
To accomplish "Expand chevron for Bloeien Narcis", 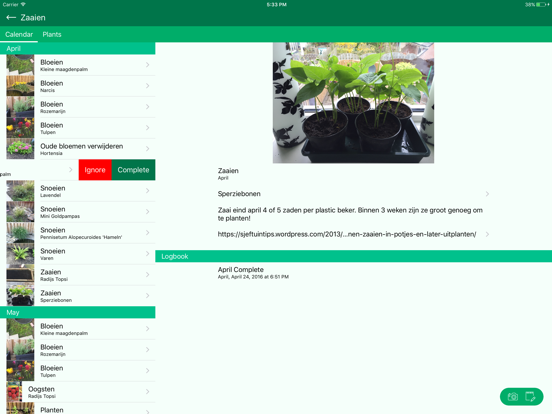I will (x=148, y=86).
